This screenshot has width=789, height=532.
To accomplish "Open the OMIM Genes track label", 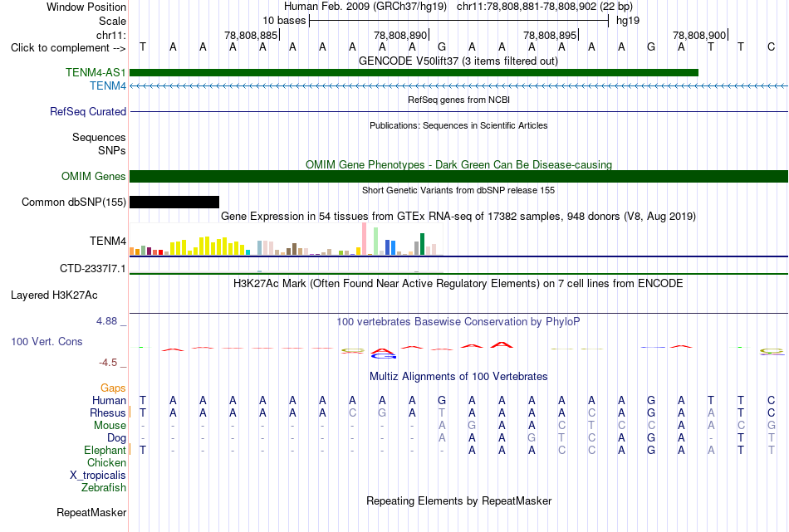I will click(x=94, y=177).
